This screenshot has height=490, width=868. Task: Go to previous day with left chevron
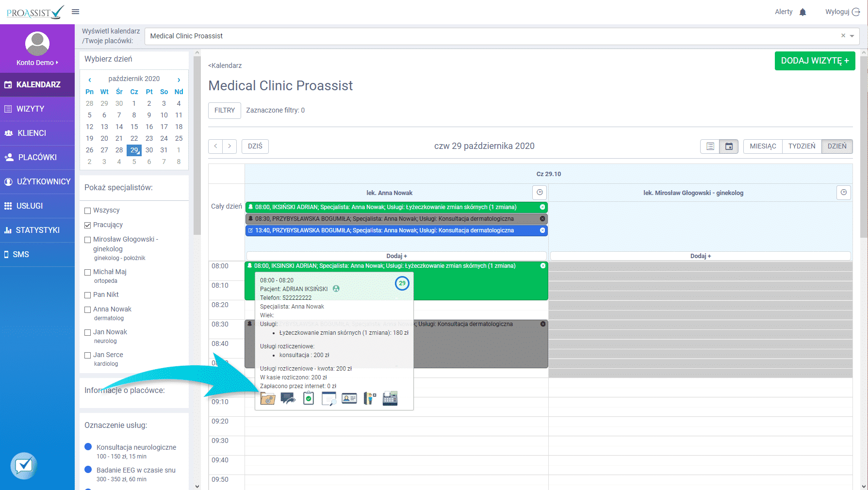(x=216, y=146)
